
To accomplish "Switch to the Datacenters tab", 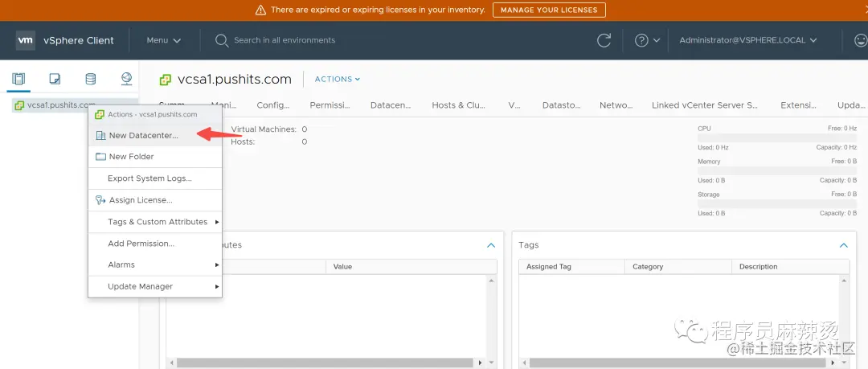I will [391, 105].
